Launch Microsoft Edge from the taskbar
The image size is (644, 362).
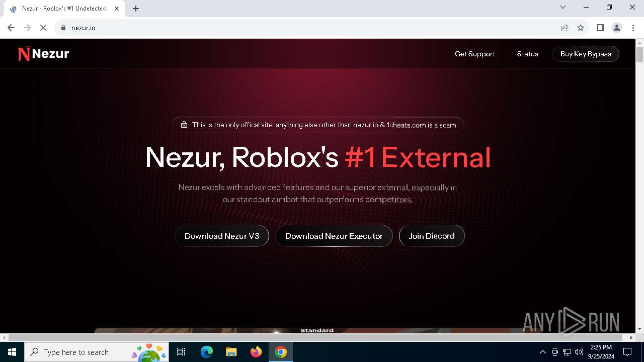tap(207, 352)
